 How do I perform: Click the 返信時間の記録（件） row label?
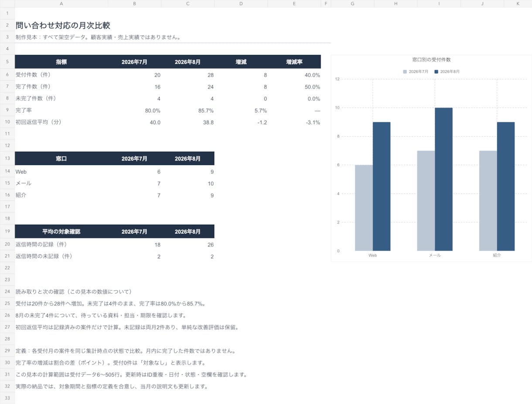[x=41, y=244]
